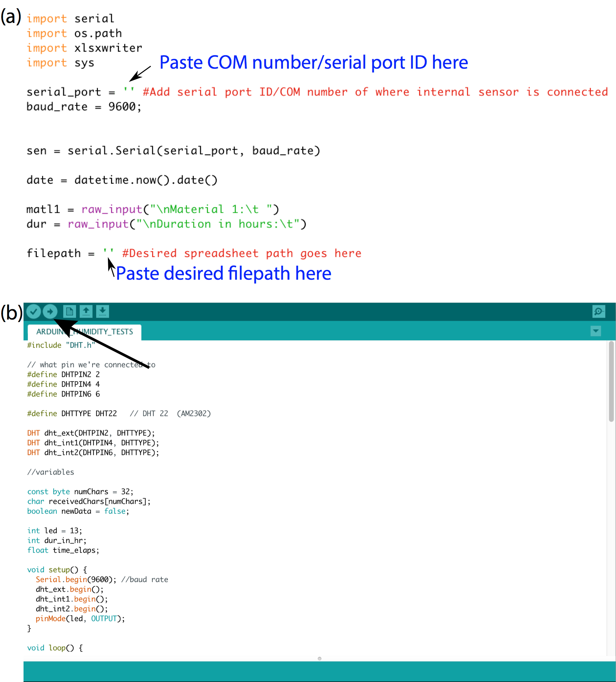This screenshot has height=682, width=616.
Task: Open the tab options dropdown arrow
Action: 596,330
